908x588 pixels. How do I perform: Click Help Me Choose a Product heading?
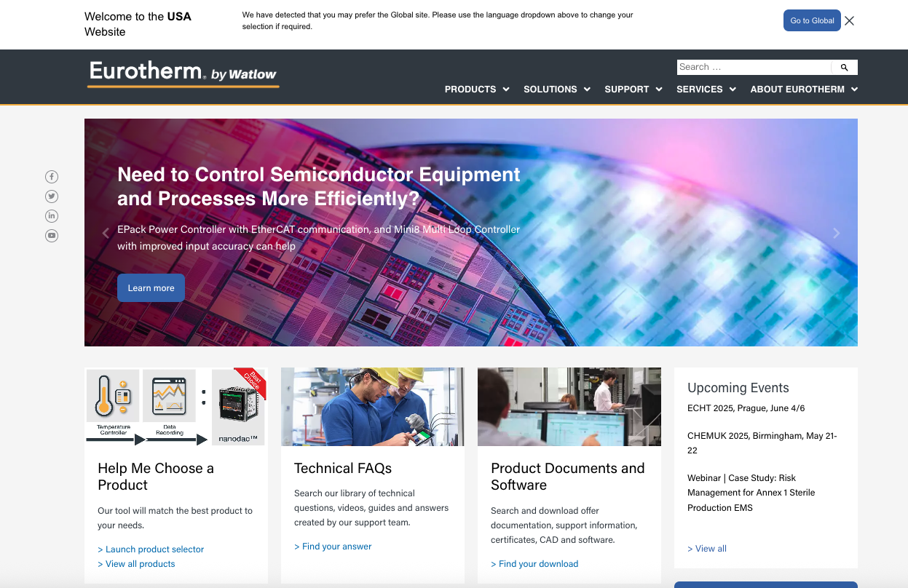pyautogui.click(x=156, y=477)
